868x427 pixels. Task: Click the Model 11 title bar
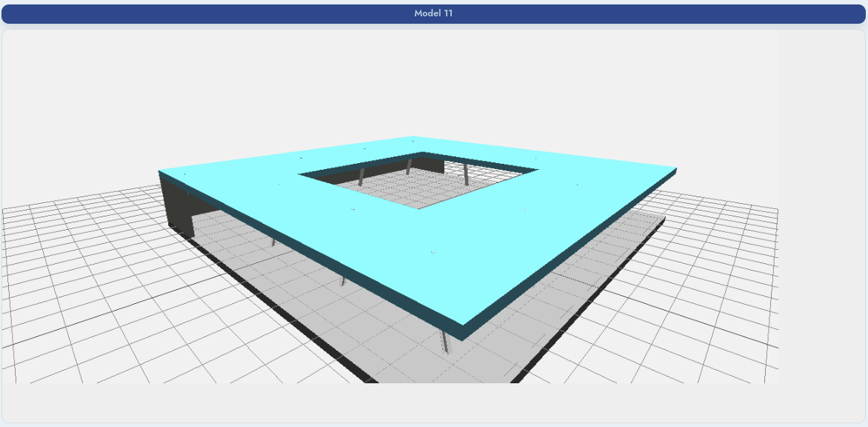coord(433,14)
